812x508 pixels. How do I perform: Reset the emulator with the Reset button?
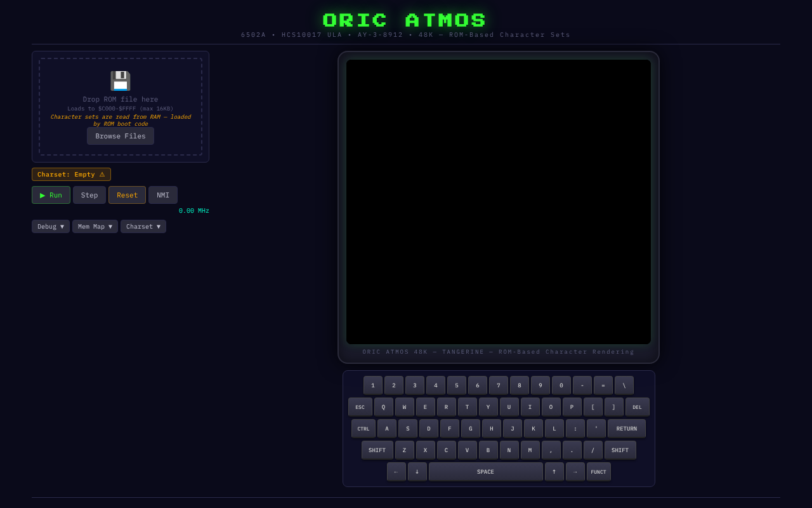(x=127, y=195)
